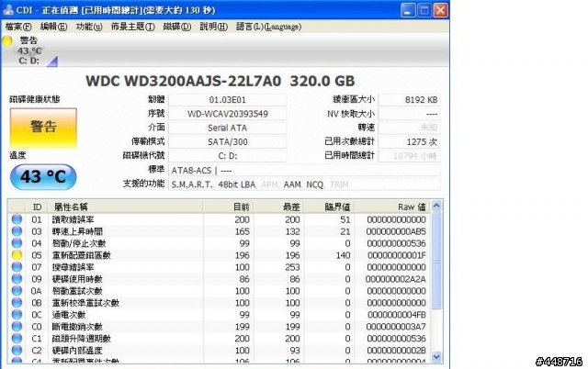Select the 硬碟使用時數 attribute row
Image resolution: width=588 pixels, height=369 pixels.
pyautogui.click(x=219, y=279)
